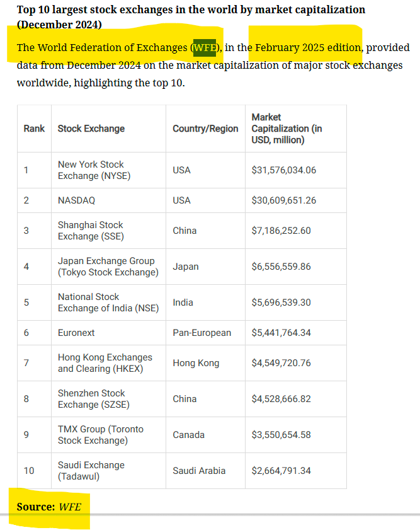Viewport: 420px width, 530px height.
Task: Select Saudi Exchange (Tadawul) cell
Action: pos(108,471)
